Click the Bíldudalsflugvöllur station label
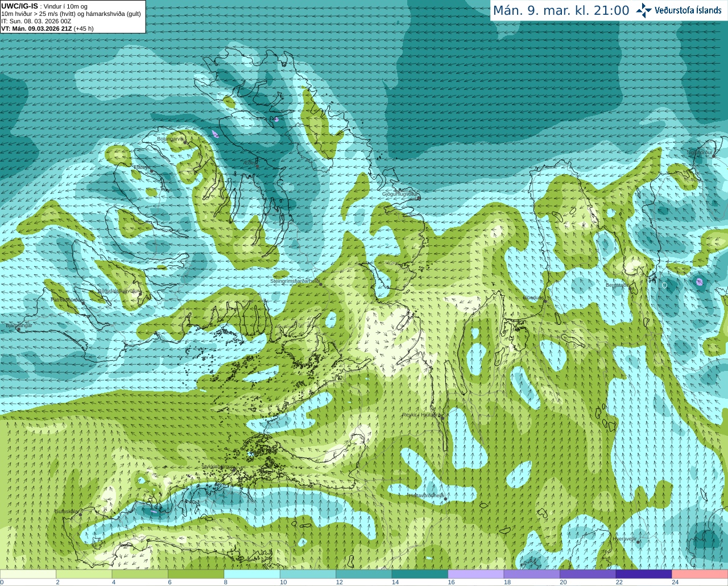This screenshot has height=586, width=728. point(118,290)
